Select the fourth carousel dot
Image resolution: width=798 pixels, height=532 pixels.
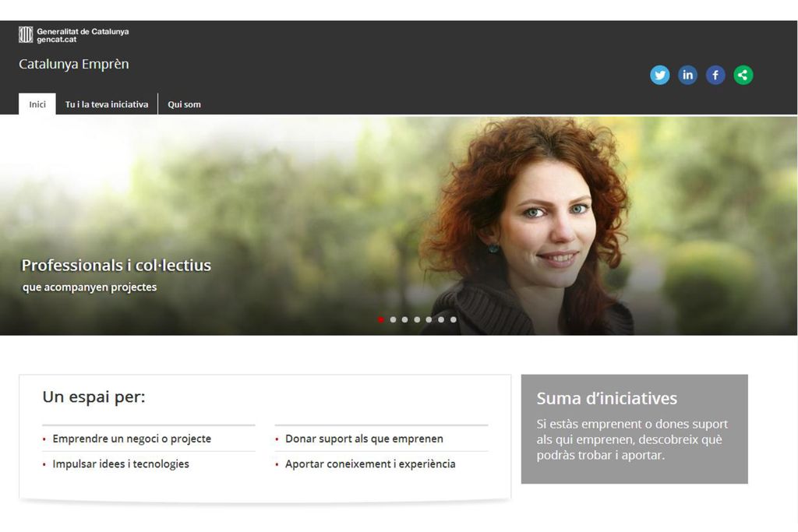(417, 319)
